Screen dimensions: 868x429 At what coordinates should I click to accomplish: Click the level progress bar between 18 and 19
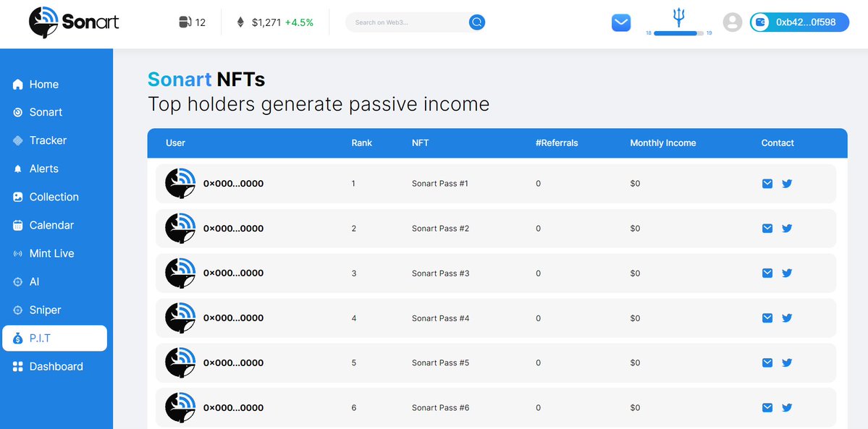(x=678, y=33)
